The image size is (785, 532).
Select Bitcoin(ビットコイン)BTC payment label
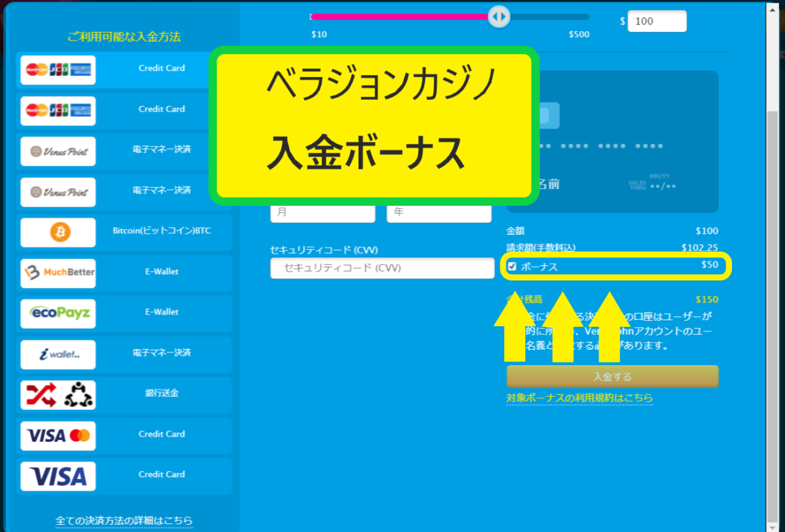pyautogui.click(x=162, y=231)
